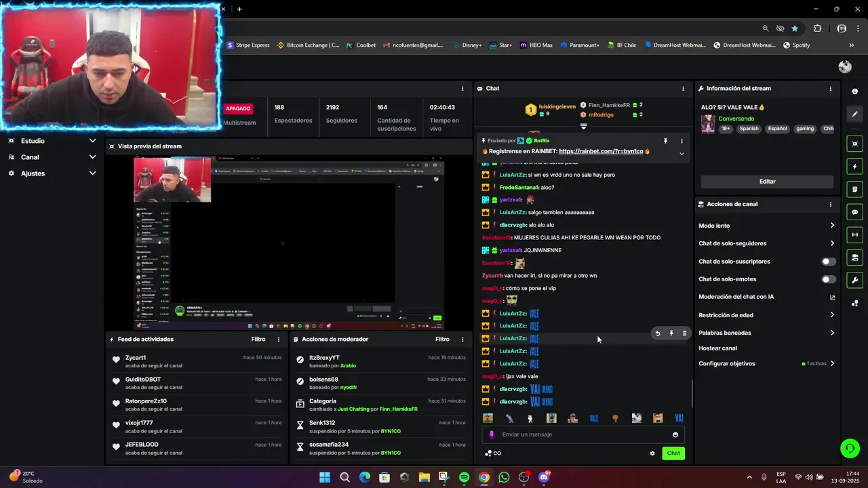Open Modo lento settings
868x488 pixels.
767,226
